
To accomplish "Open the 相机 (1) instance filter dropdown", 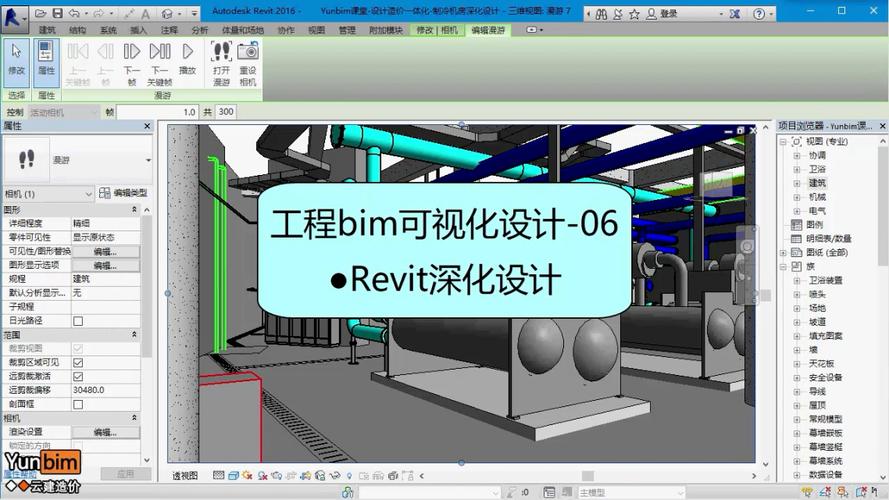I will [88, 194].
